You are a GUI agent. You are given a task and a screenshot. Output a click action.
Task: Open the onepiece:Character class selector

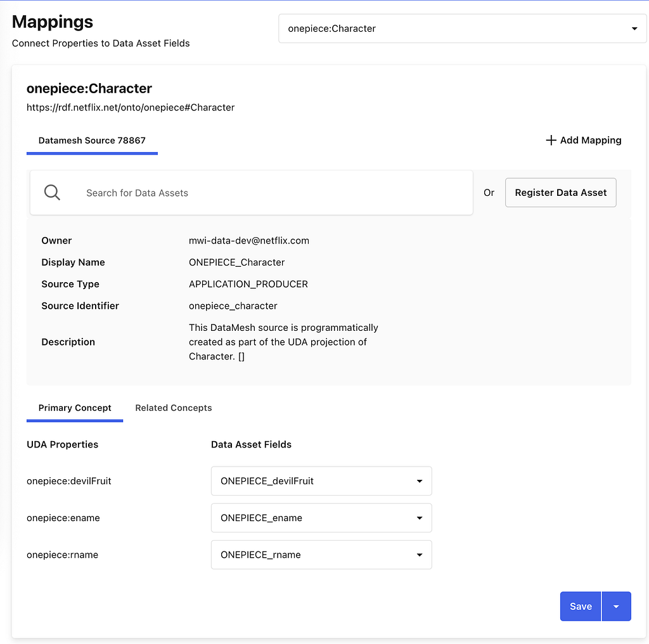[x=462, y=29]
